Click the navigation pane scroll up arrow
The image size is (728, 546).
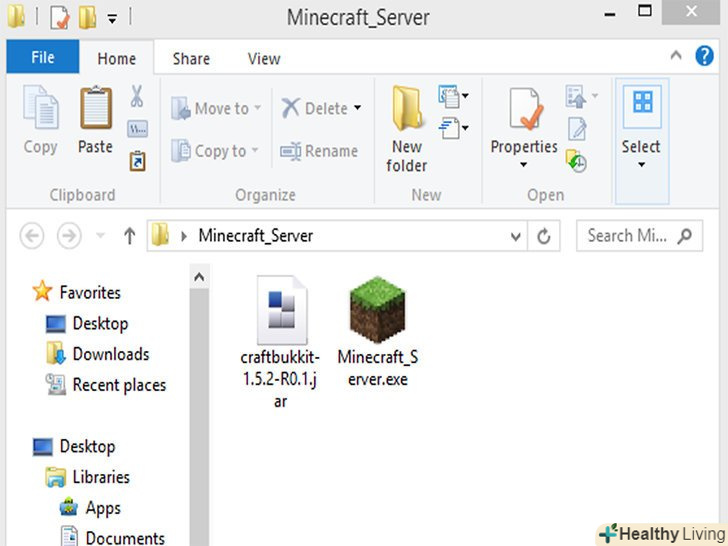point(199,277)
